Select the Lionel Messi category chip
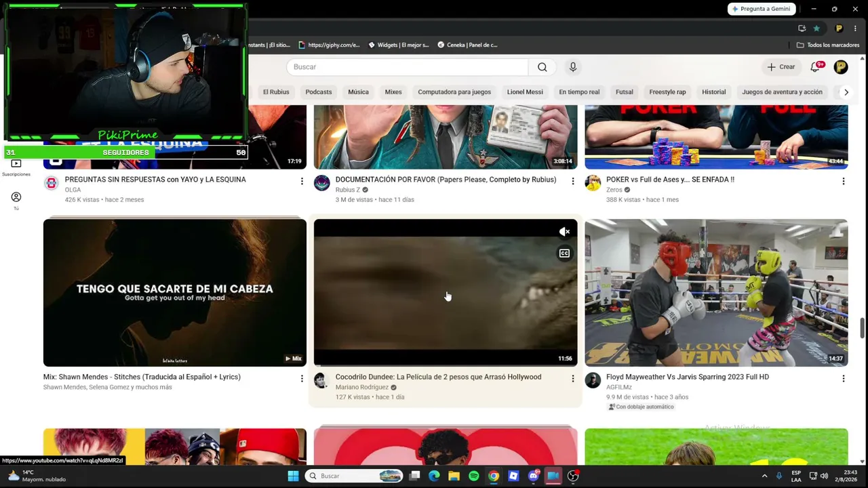 (x=525, y=92)
